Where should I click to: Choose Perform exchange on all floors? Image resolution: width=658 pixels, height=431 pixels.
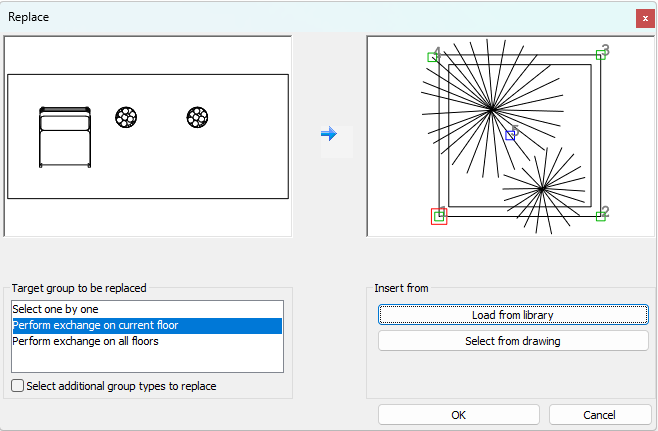tap(85, 341)
